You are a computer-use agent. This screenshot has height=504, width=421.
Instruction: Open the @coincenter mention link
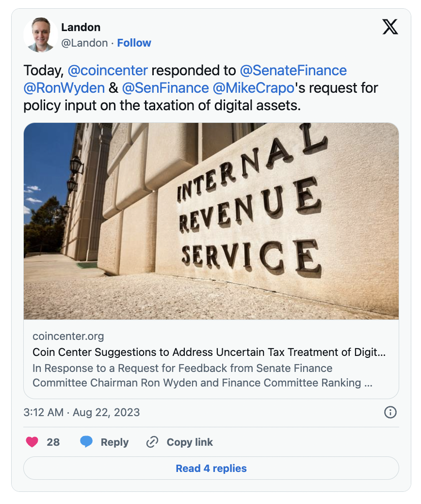(x=108, y=70)
